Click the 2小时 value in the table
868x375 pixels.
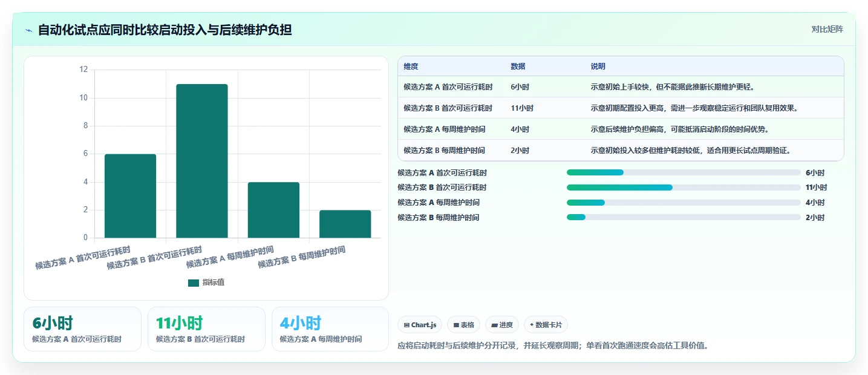pos(520,150)
